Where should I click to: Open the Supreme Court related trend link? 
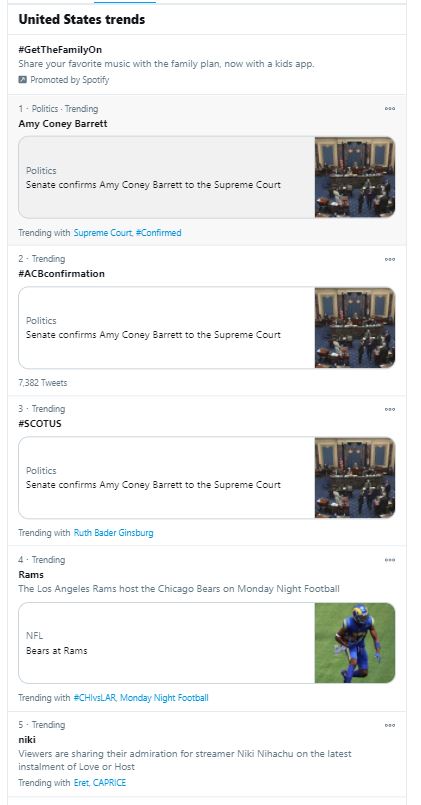pyautogui.click(x=103, y=233)
